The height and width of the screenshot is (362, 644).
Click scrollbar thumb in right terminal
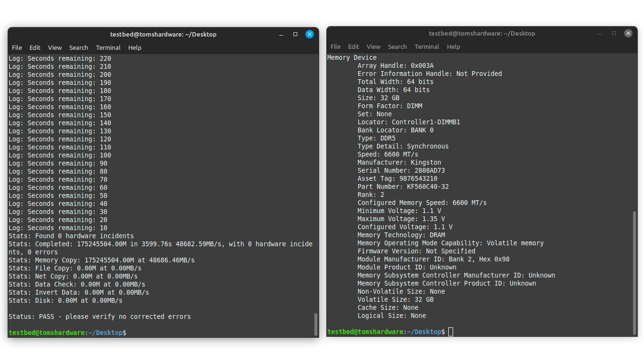click(x=634, y=272)
